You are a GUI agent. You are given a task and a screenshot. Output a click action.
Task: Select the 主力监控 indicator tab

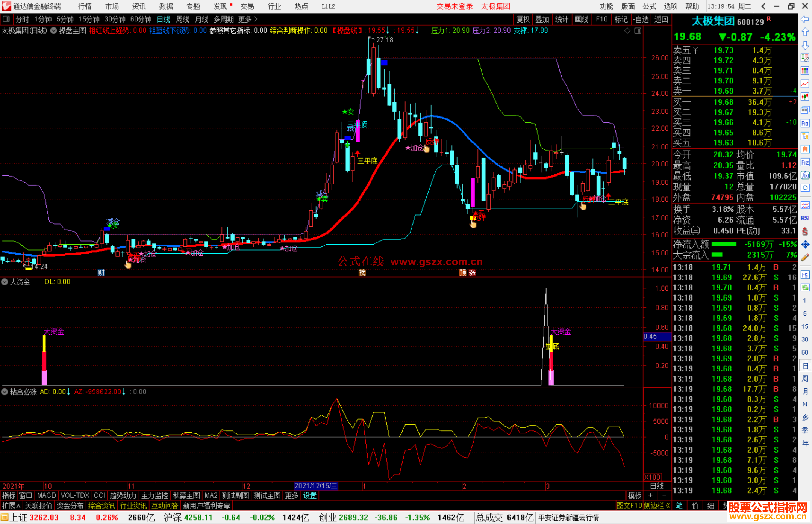[155, 495]
